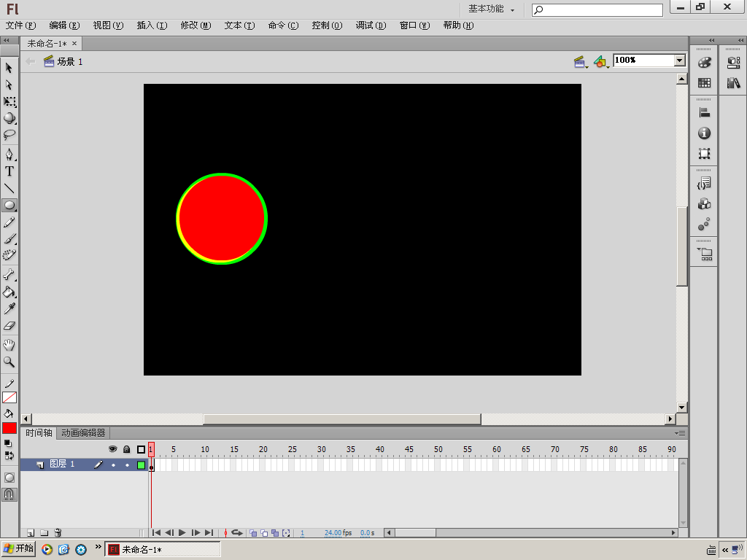Screen dimensions: 747x560
Task: Select the Hand tool
Action: (9, 345)
